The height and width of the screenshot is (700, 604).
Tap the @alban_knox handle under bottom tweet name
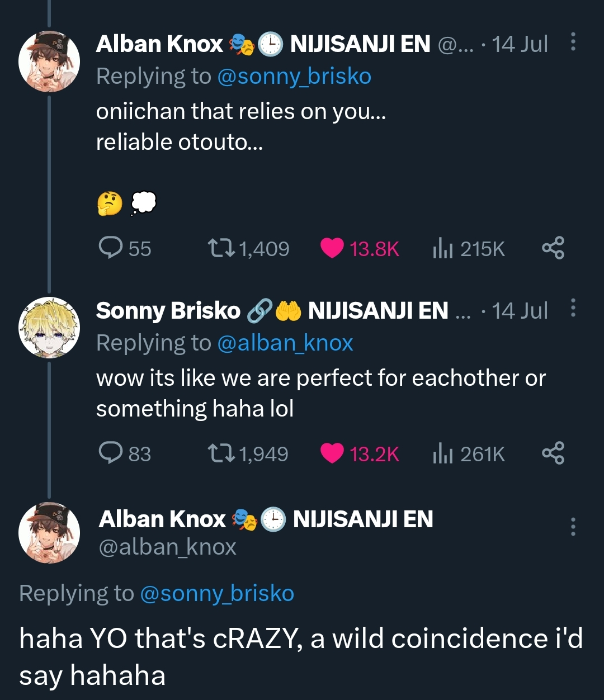(167, 547)
